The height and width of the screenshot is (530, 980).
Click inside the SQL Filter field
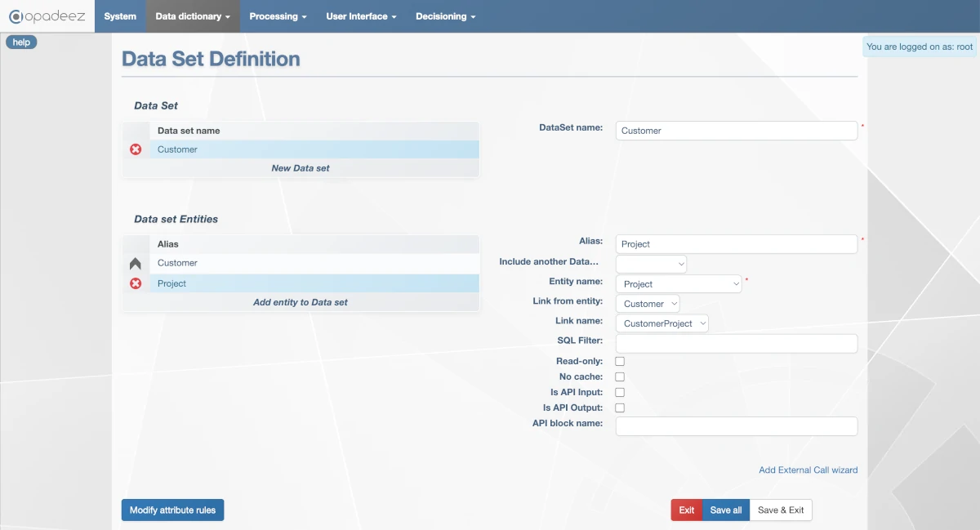(735, 343)
